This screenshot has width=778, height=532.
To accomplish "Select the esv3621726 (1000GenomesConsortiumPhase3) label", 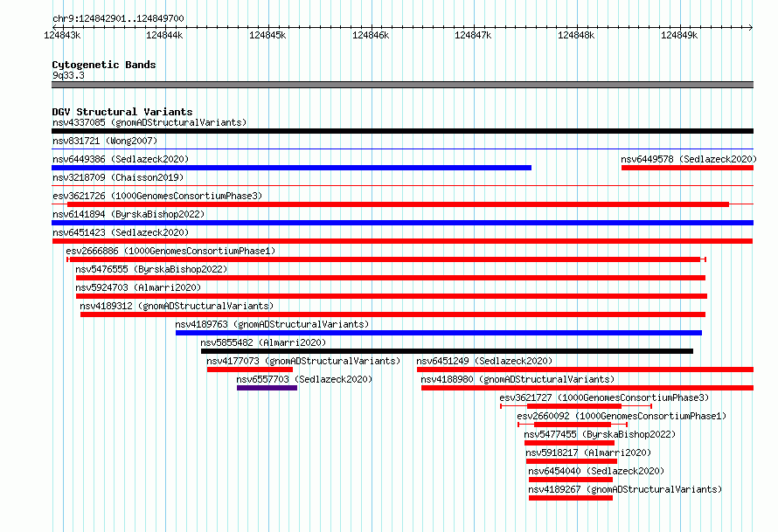I will point(157,196).
